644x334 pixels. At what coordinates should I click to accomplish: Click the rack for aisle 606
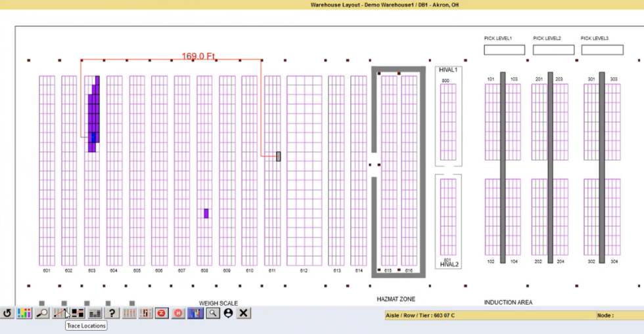pos(159,171)
